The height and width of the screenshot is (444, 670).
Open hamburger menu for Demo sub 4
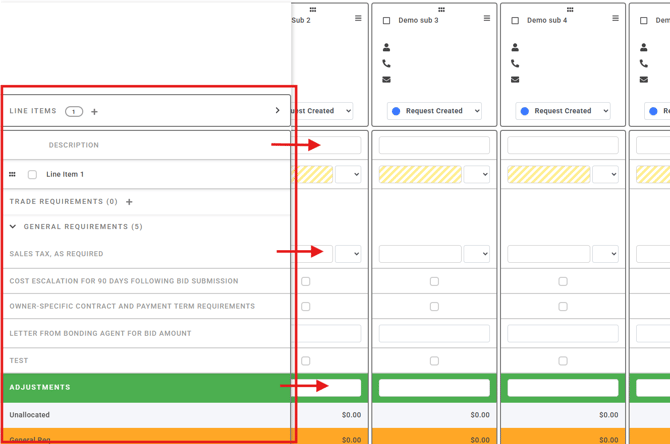click(615, 19)
